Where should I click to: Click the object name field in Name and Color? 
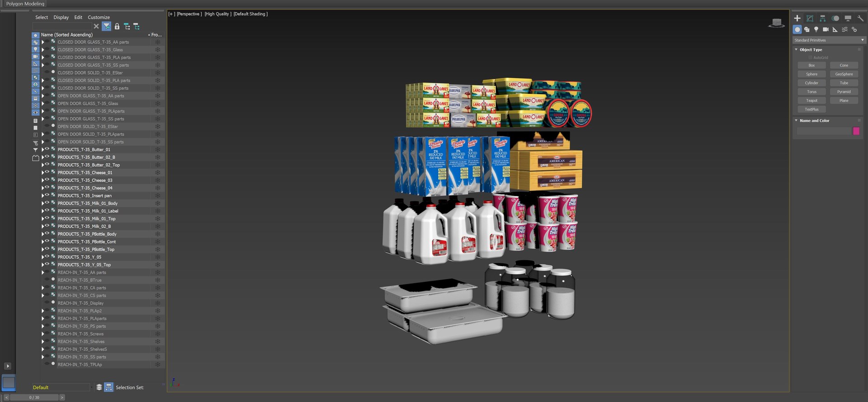point(824,131)
